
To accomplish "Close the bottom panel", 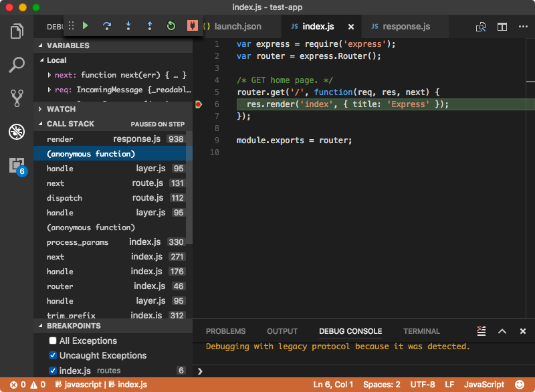I will 523,331.
